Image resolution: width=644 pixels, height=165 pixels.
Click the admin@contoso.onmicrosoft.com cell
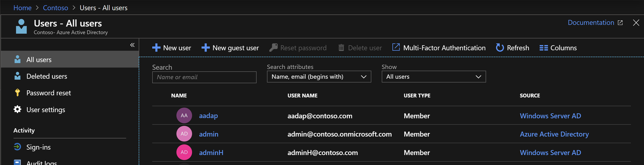(x=340, y=134)
